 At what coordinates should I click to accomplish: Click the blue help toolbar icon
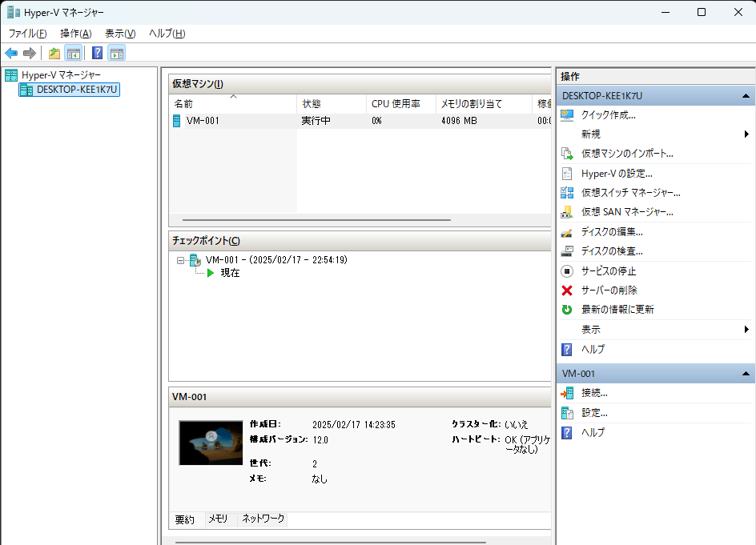click(98, 53)
